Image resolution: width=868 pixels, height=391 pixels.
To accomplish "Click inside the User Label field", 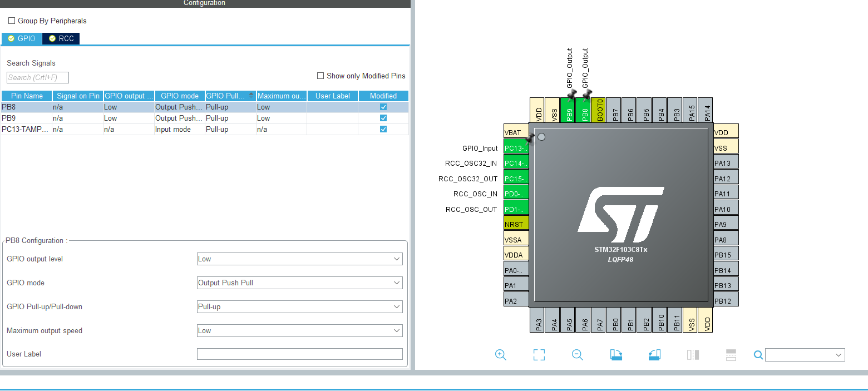I will coord(299,354).
